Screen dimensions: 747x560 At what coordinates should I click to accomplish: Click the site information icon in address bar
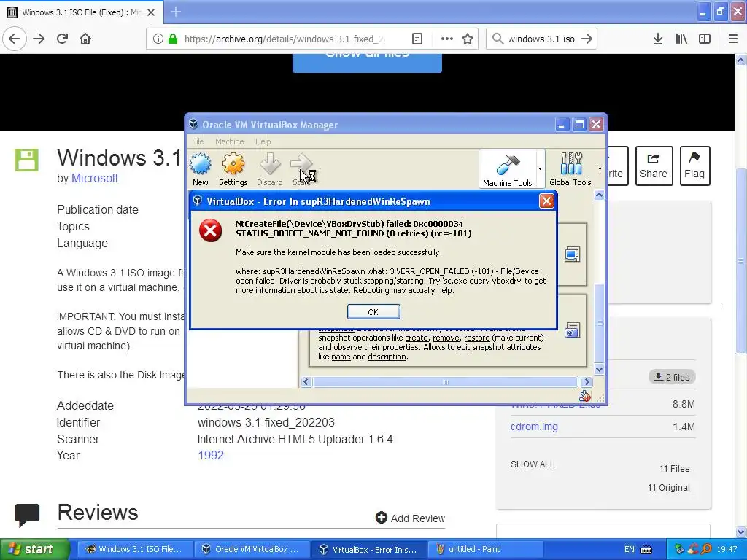(158, 39)
